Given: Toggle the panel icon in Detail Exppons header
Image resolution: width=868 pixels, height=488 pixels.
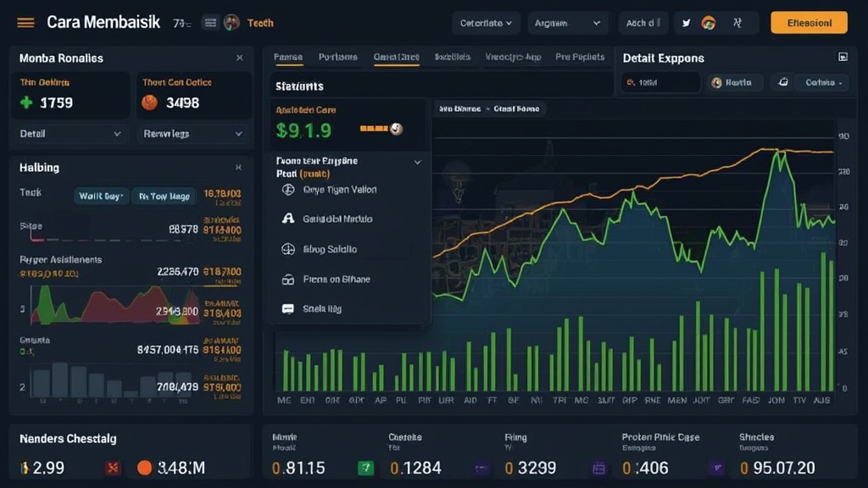Looking at the screenshot, I should [843, 58].
